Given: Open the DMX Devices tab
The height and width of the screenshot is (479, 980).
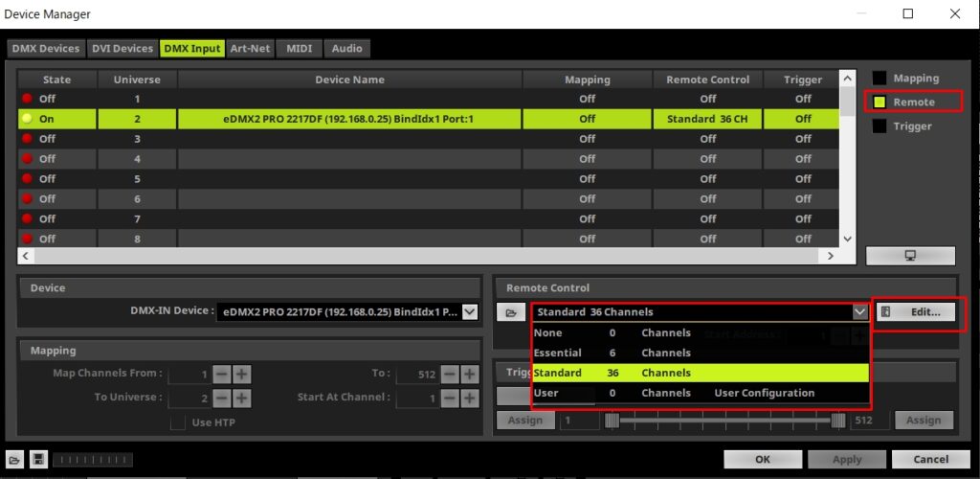Looking at the screenshot, I should (46, 49).
